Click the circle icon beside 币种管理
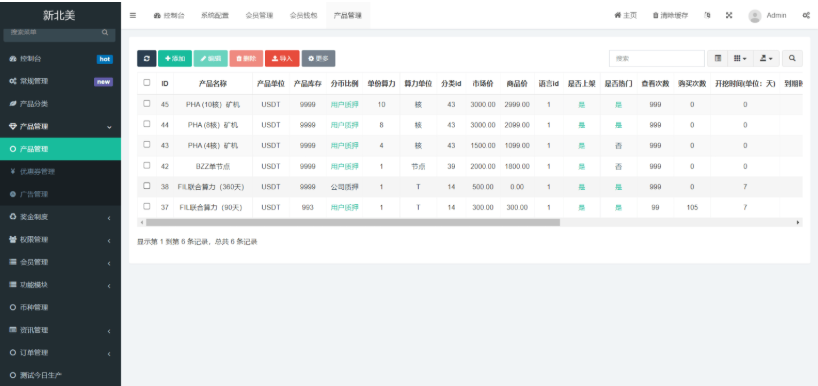The height and width of the screenshot is (386, 818). click(x=13, y=307)
